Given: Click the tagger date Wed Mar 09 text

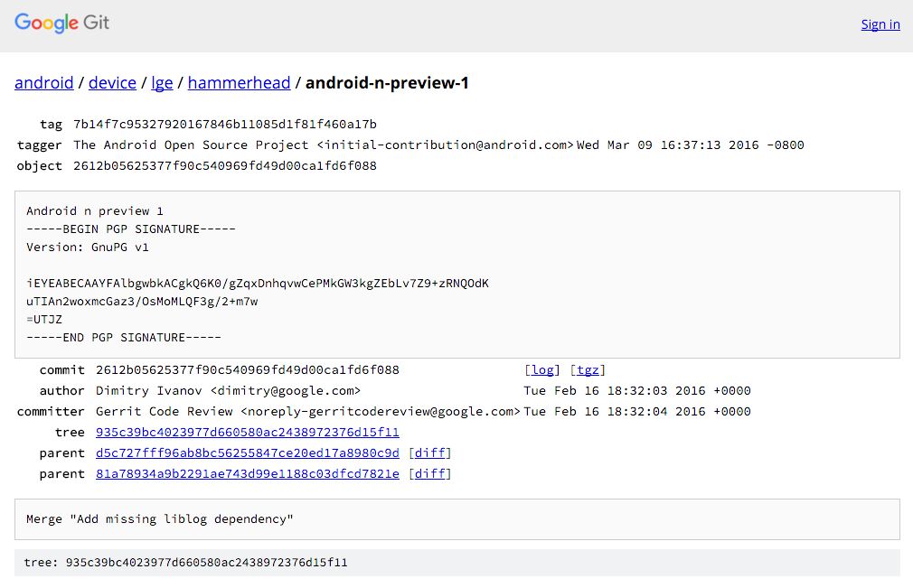Looking at the screenshot, I should click(690, 145).
